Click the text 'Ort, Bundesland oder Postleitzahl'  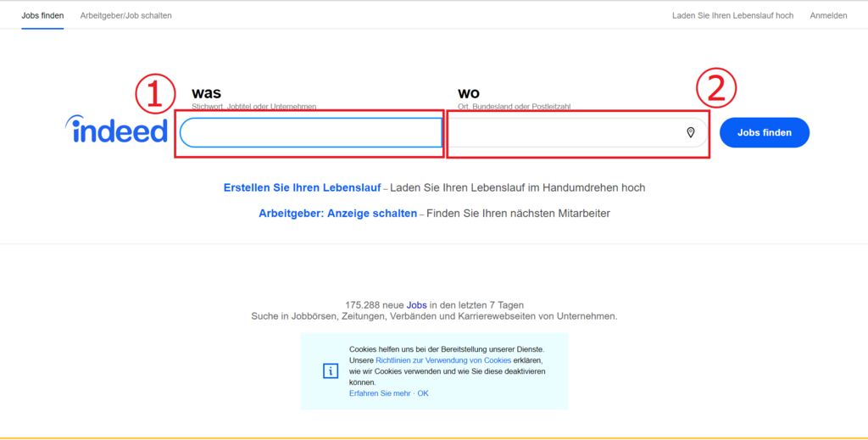point(515,106)
